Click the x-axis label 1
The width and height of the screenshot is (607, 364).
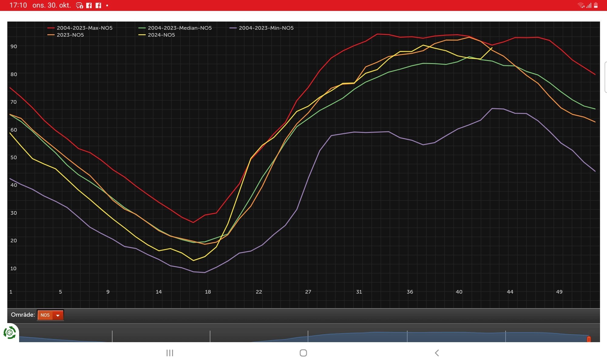[x=11, y=292]
